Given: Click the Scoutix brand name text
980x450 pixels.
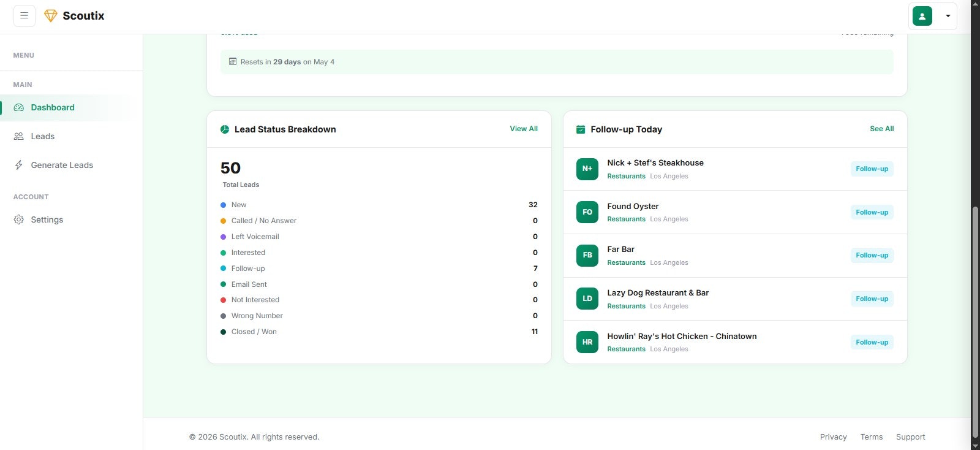Looking at the screenshot, I should (83, 16).
